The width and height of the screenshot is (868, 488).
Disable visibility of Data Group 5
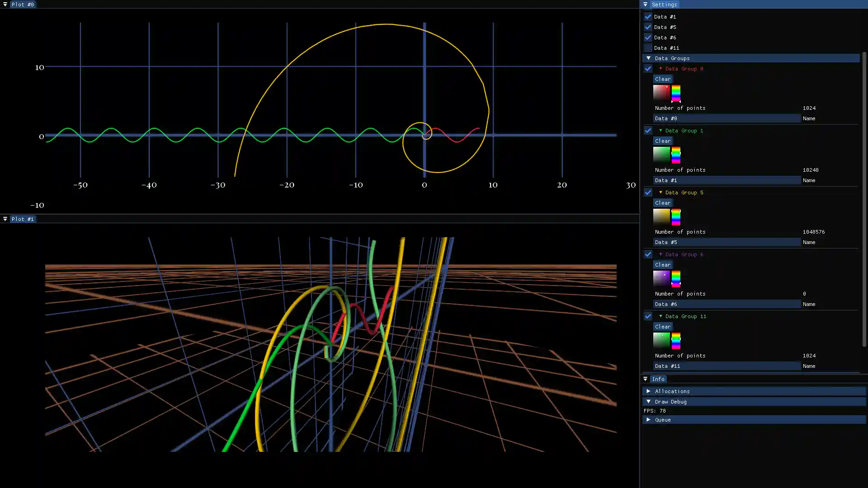pos(648,192)
